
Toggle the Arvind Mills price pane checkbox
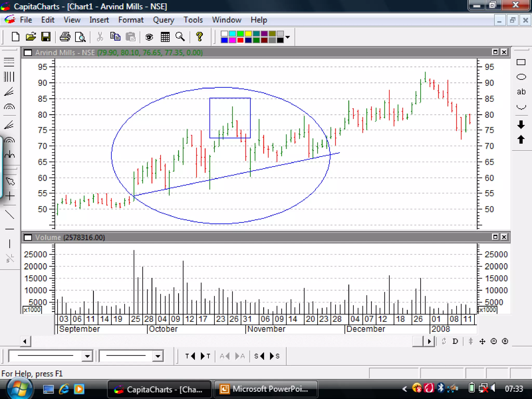[x=28, y=53]
